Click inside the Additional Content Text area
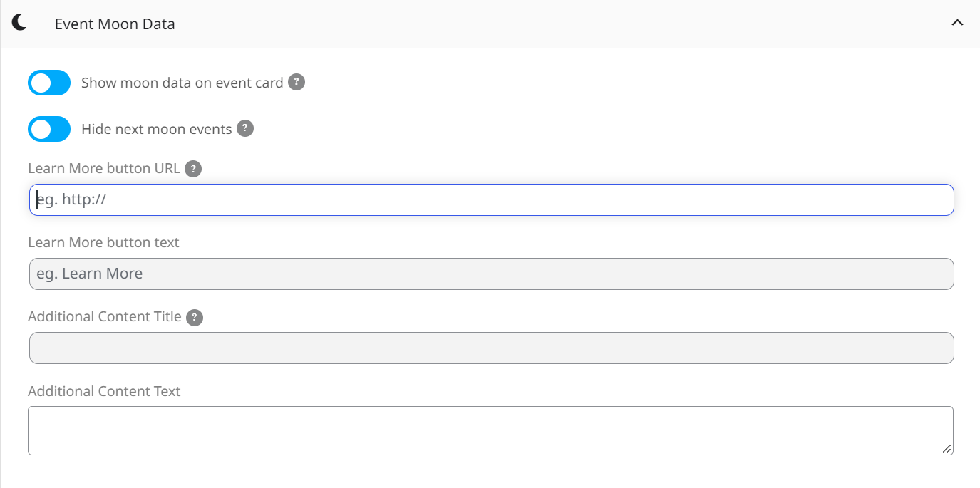 pos(490,431)
